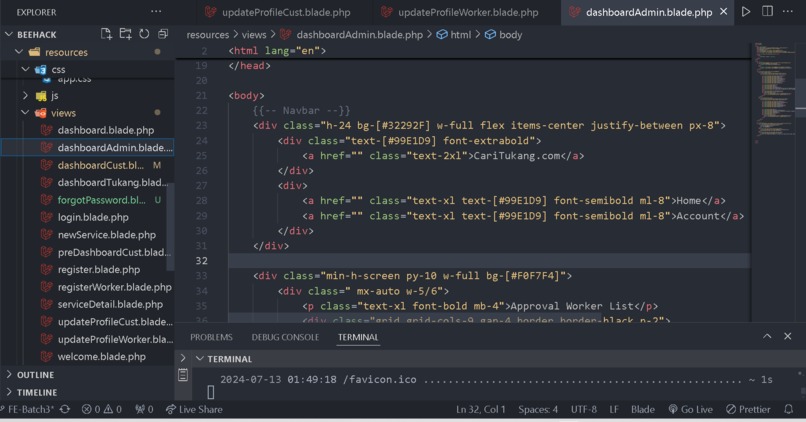Click the FE-Batch3 git branch indicator
Screen dimensions: 806x422
click(28, 409)
